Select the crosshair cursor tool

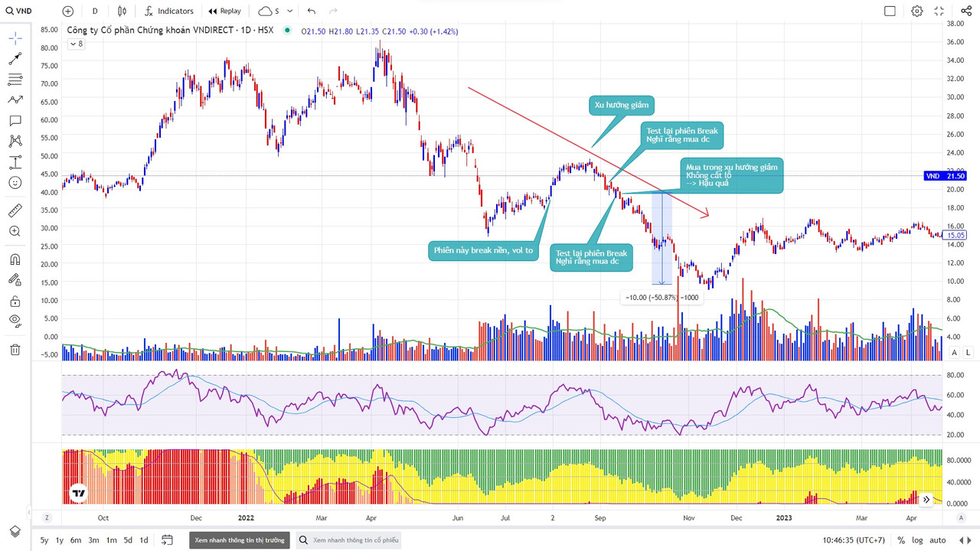15,38
